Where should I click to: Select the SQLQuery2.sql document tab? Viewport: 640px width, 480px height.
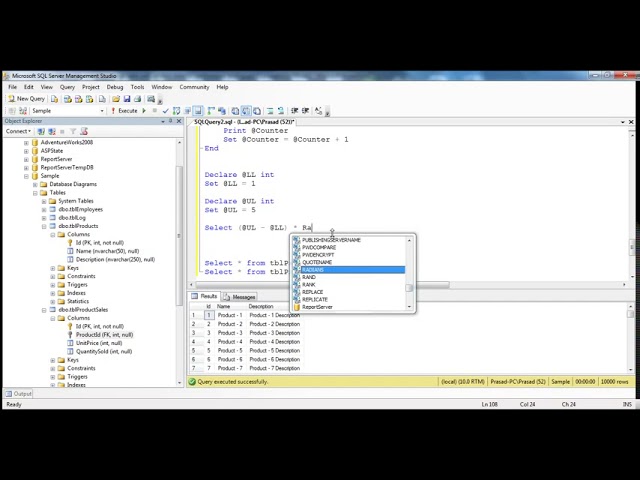(x=244, y=122)
